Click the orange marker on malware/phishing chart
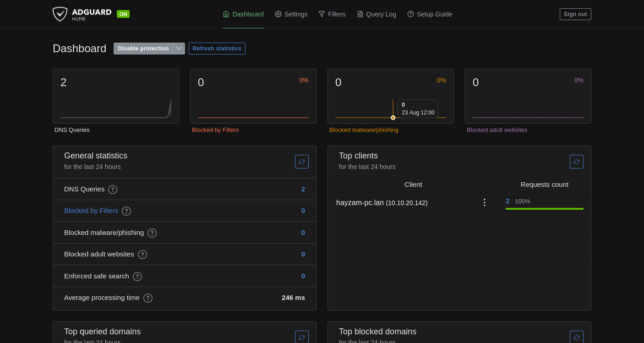Viewport: 644px width, 343px height. (x=393, y=118)
